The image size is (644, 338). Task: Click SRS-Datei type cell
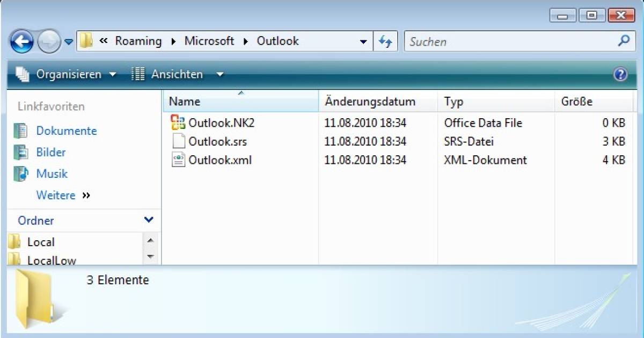[469, 141]
